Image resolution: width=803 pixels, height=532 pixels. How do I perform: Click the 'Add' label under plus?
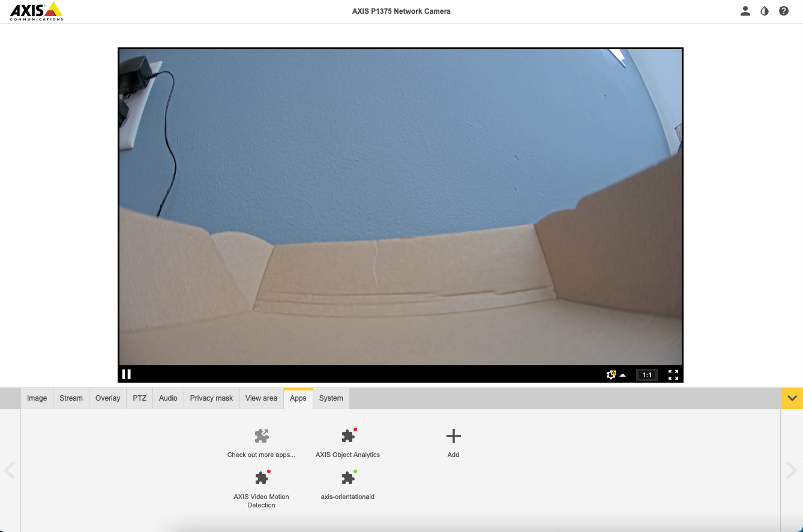point(453,455)
